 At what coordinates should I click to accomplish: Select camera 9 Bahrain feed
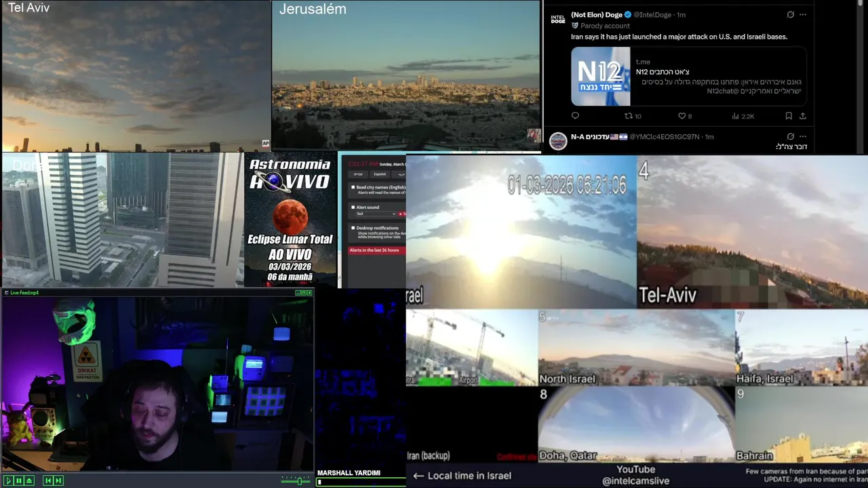click(x=802, y=424)
